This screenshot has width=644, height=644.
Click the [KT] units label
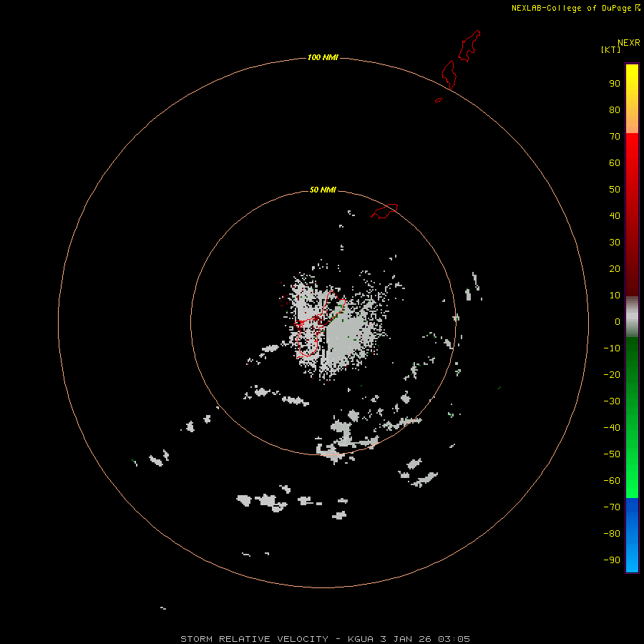tap(610, 49)
